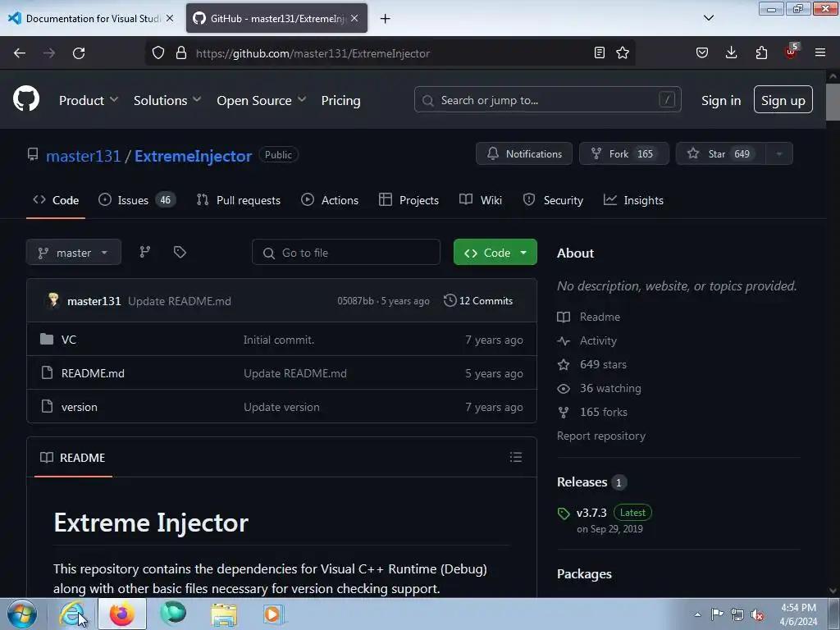Open the README.md file

[x=93, y=373]
